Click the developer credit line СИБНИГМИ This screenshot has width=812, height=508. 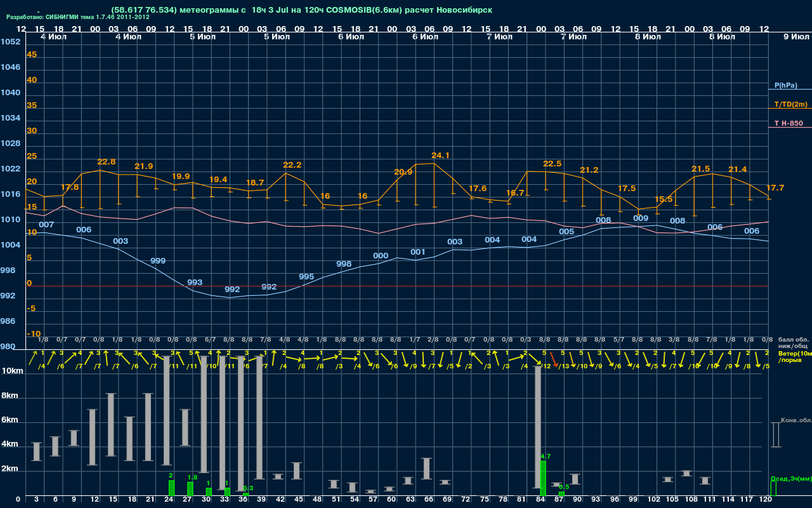pos(78,17)
